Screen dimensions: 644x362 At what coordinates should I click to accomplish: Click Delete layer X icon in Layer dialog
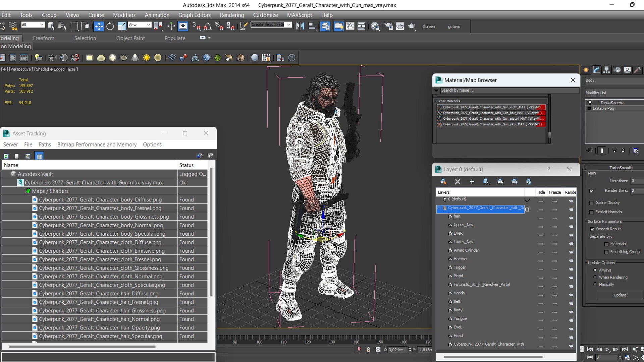click(458, 181)
